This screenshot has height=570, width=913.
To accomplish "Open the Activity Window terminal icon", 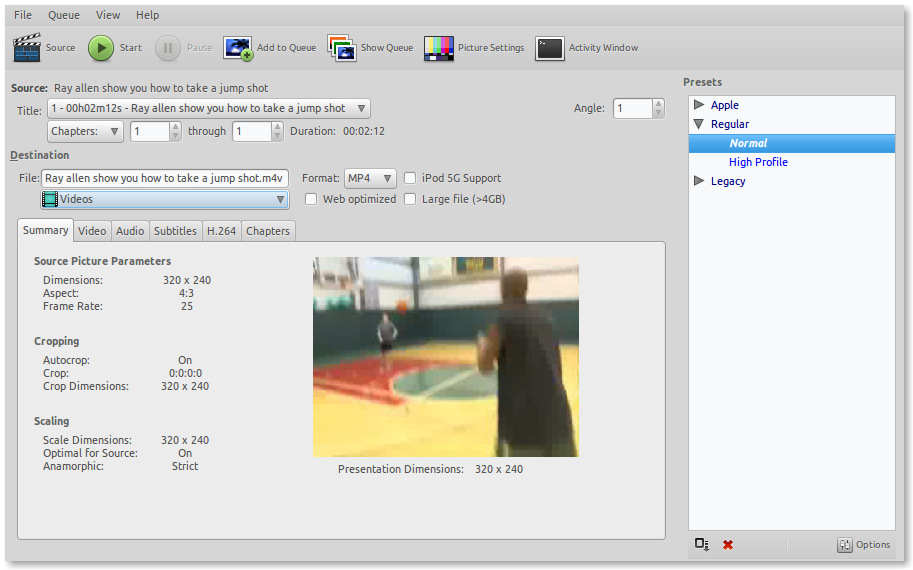I will pyautogui.click(x=550, y=48).
